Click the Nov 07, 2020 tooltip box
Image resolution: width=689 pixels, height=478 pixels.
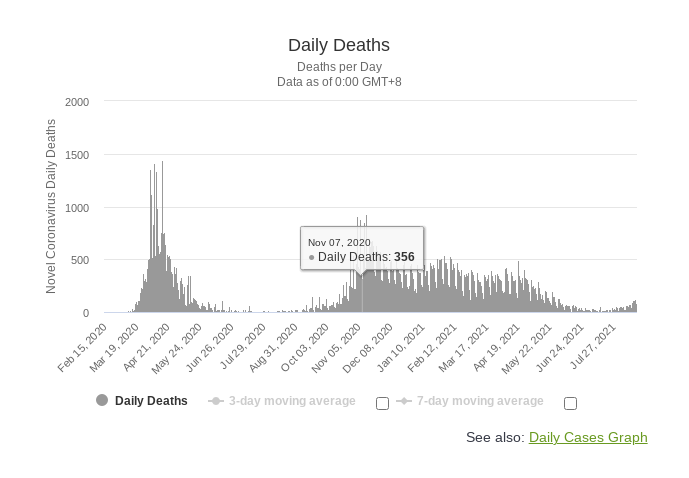(x=361, y=250)
